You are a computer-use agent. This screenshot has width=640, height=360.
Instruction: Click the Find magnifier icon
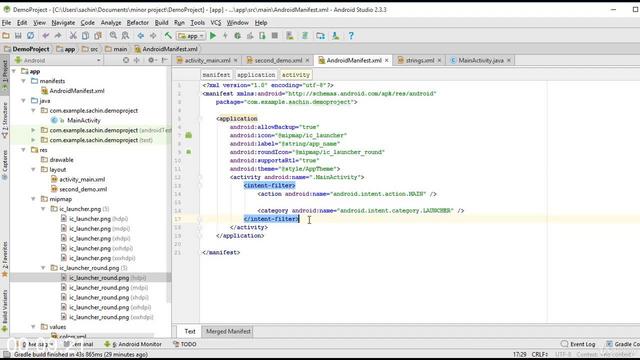click(113, 36)
